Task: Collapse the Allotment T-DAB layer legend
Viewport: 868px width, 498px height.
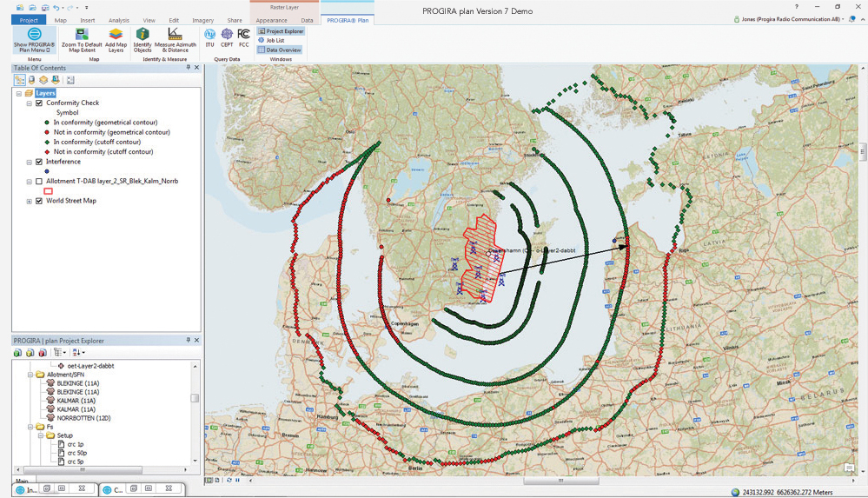Action: coord(30,182)
